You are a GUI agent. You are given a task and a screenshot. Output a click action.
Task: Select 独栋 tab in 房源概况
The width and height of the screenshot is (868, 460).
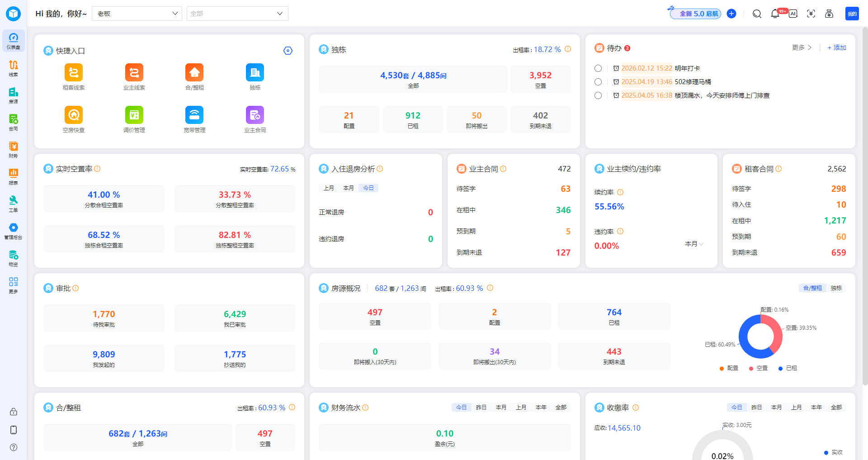(836, 288)
